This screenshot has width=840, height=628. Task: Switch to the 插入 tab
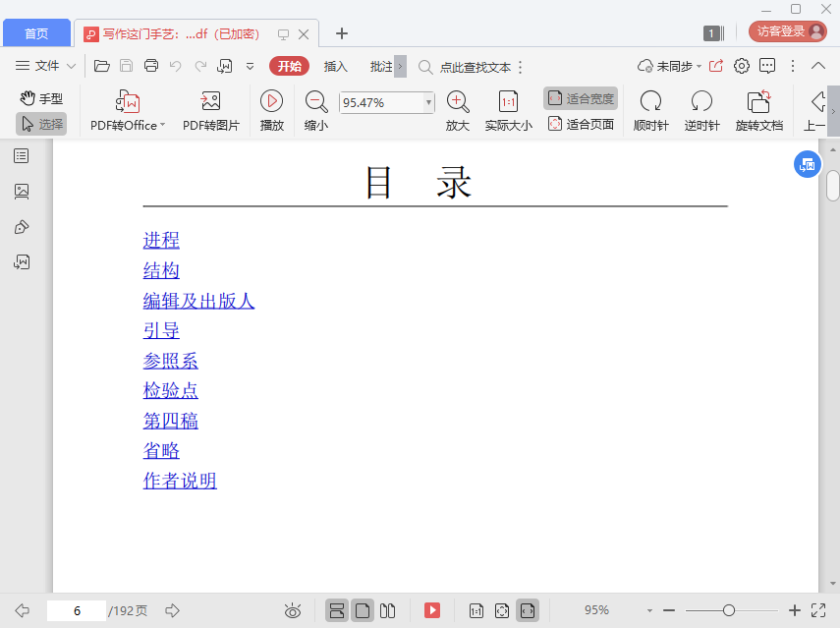(x=336, y=66)
